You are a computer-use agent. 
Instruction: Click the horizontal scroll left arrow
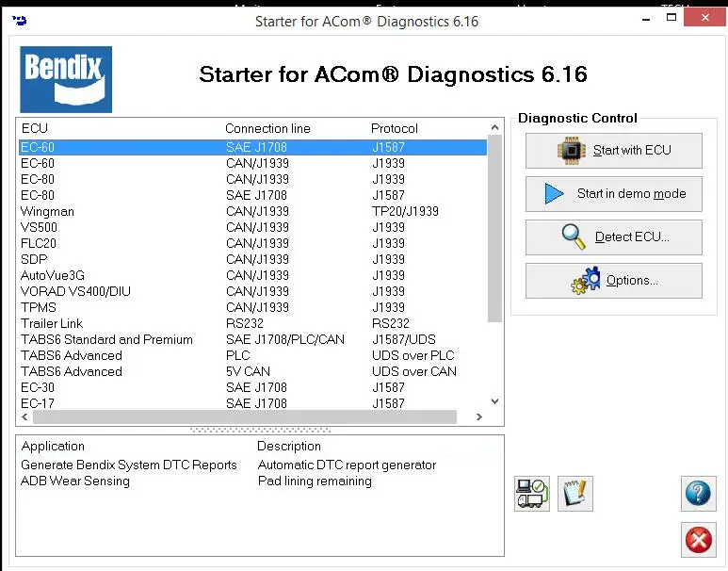click(24, 417)
